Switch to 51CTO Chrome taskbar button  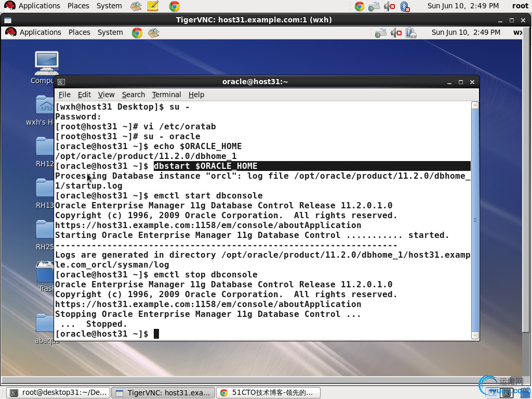268,393
